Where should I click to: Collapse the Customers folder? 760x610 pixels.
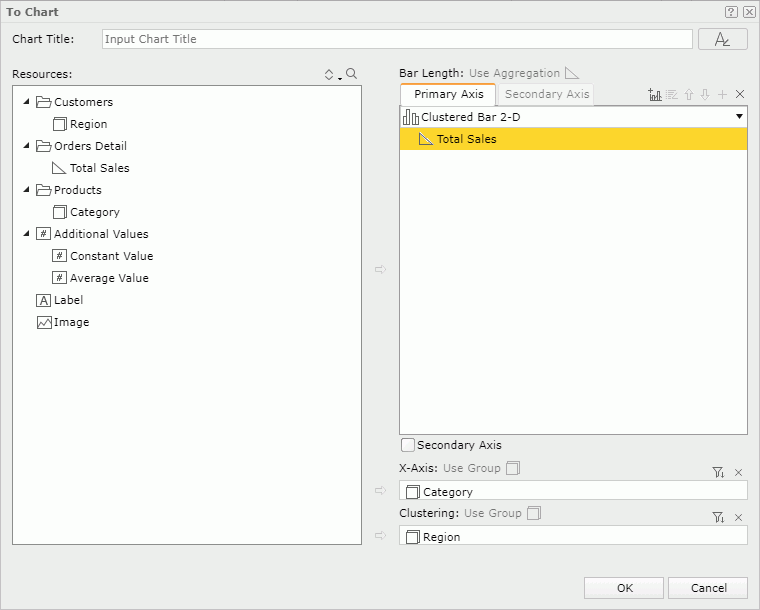pyautogui.click(x=26, y=102)
